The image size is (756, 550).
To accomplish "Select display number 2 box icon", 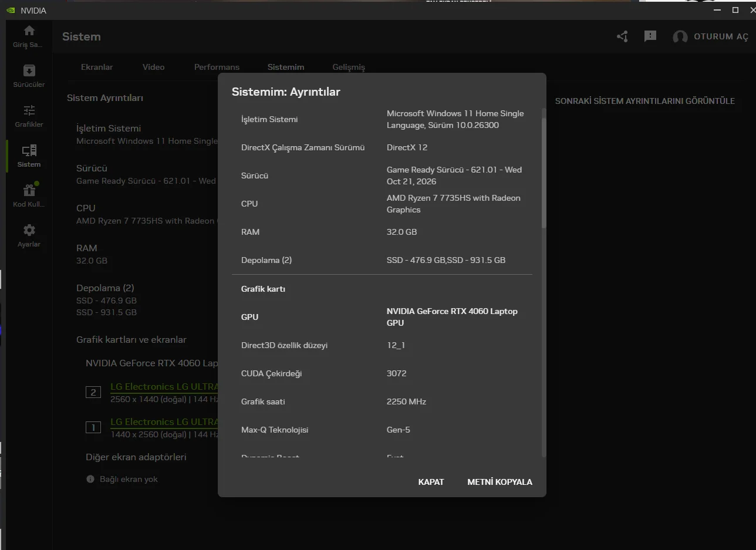I will pos(93,392).
